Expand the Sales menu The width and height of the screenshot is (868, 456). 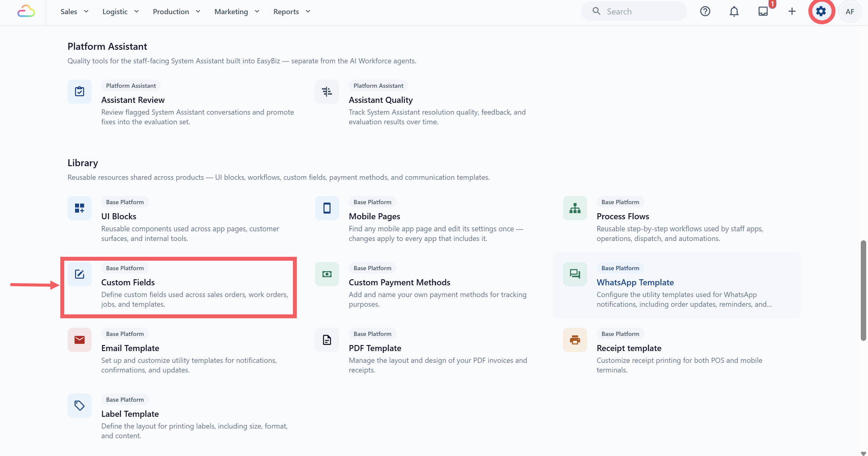coord(74,11)
